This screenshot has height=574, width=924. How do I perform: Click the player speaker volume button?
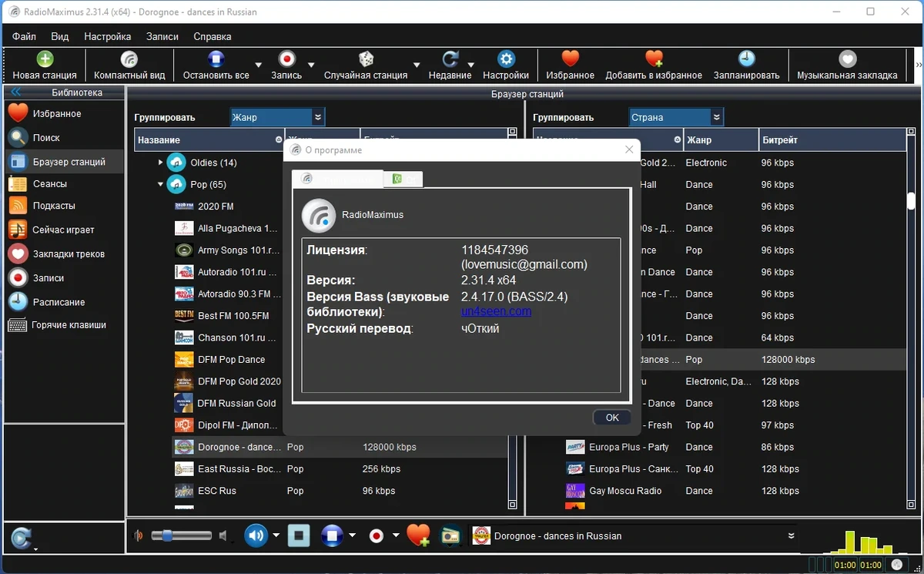click(x=256, y=535)
